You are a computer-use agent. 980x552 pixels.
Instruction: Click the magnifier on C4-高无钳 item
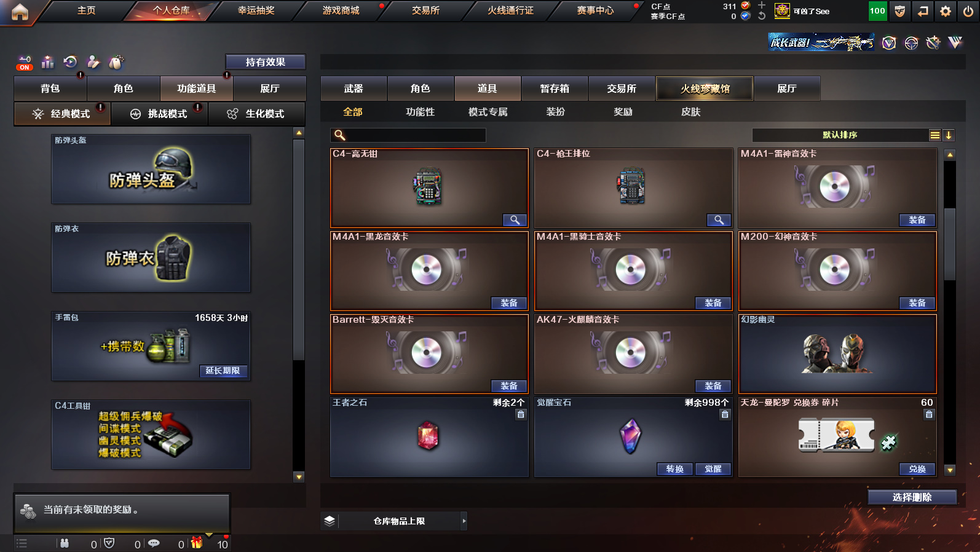515,220
